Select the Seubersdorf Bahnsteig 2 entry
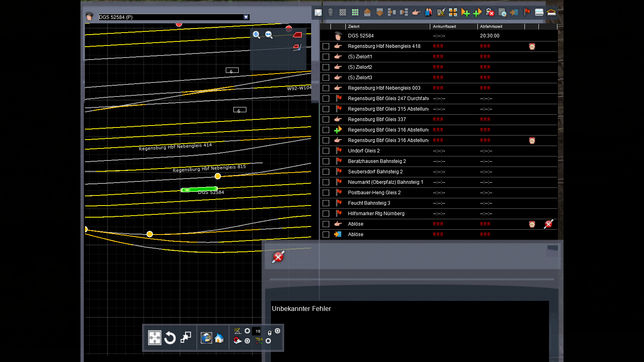Image resolution: width=644 pixels, height=362 pixels. click(375, 172)
